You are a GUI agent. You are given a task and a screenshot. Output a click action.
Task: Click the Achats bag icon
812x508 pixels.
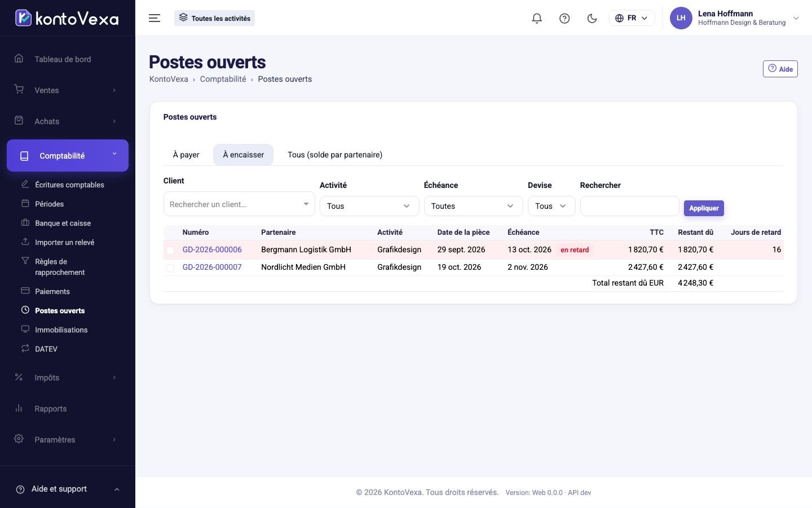pos(19,121)
